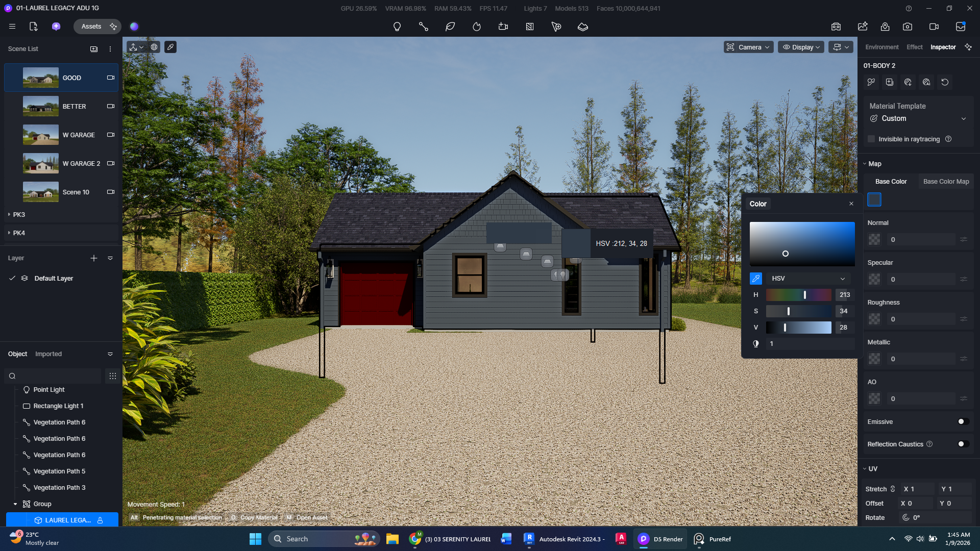Turn on Reflection Caustics toggle
Screen dimensions: 980x551
pyautogui.click(x=963, y=444)
